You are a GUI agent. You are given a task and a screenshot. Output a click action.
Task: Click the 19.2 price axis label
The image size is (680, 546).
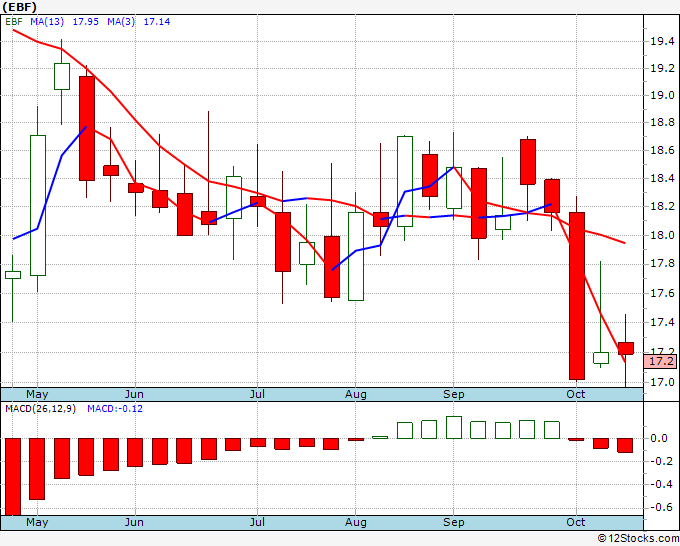click(662, 69)
